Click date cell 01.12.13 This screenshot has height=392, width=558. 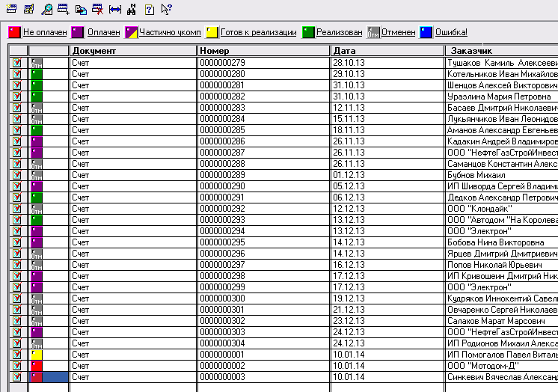click(x=387, y=175)
